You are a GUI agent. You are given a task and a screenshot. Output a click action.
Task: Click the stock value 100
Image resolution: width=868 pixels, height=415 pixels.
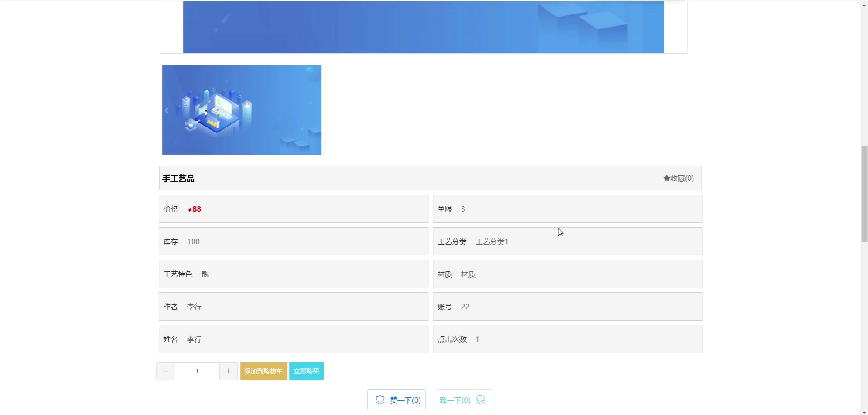coord(193,241)
